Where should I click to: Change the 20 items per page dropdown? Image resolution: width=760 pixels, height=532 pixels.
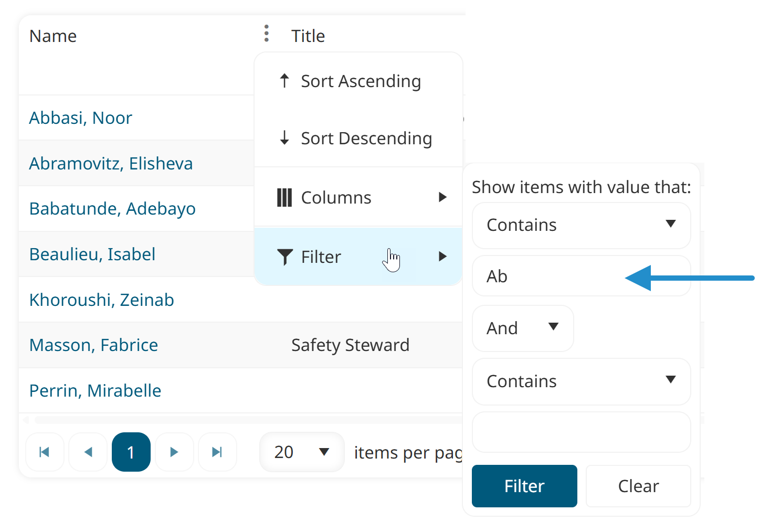[302, 452]
